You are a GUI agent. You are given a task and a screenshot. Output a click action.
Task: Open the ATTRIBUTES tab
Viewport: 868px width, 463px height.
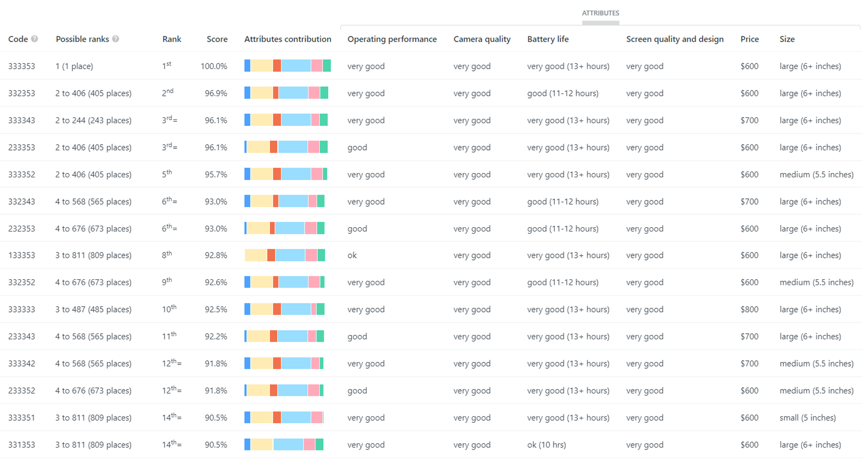click(x=600, y=13)
